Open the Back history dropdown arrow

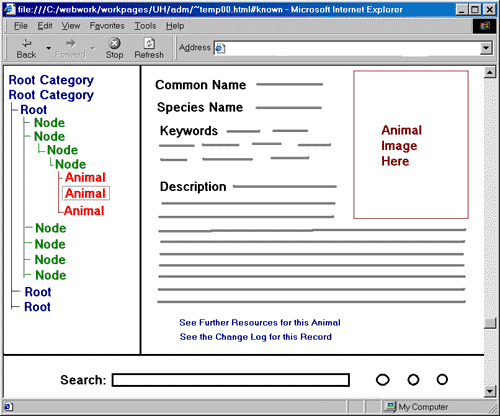(49, 48)
